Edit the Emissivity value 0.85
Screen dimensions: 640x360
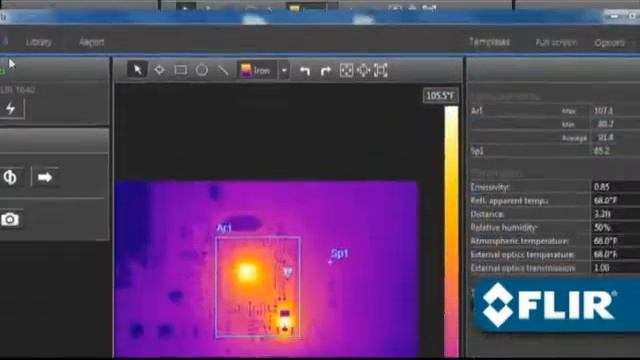point(616,187)
